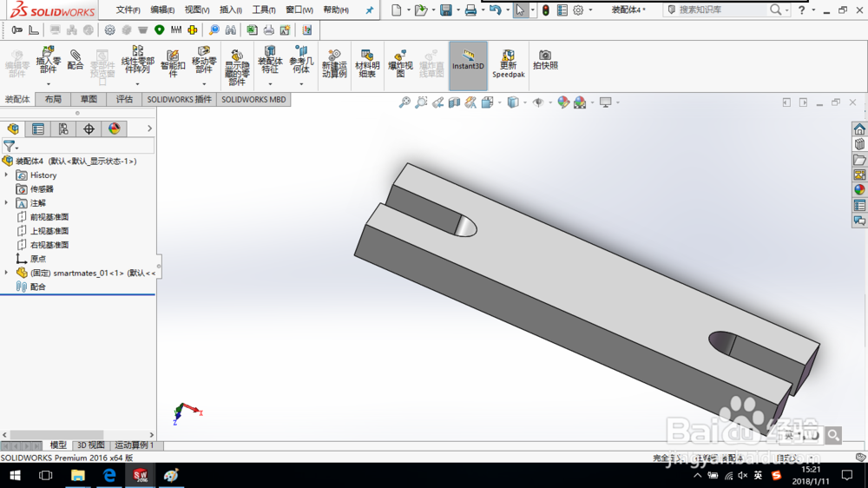Viewport: 868px width, 488px height.
Task: Click Edit Appearance color ball icon
Action: coord(563,102)
